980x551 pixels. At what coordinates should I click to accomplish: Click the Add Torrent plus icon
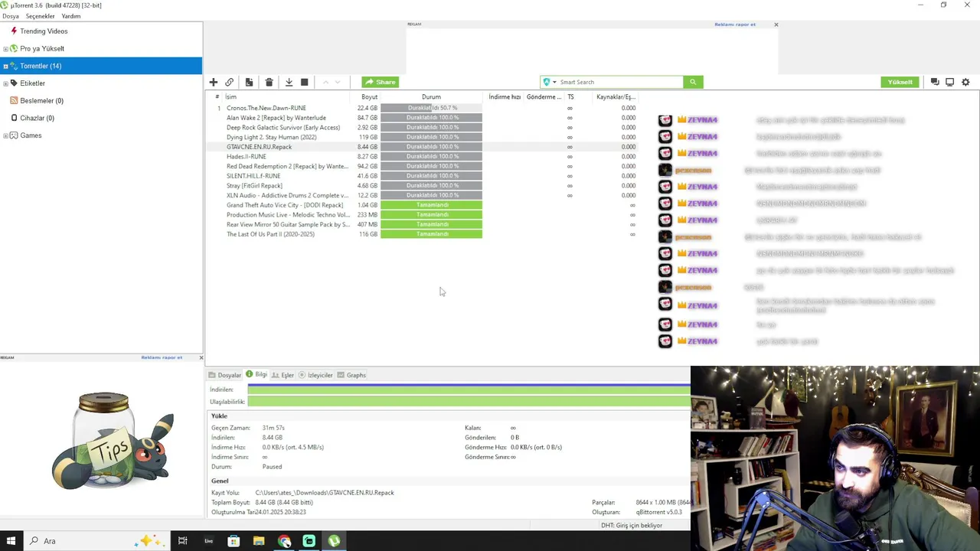tap(214, 82)
